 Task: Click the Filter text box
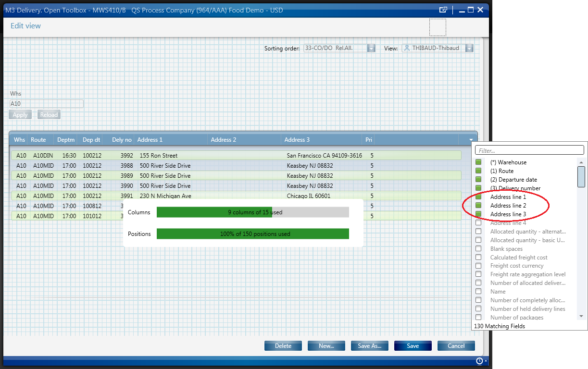(529, 150)
